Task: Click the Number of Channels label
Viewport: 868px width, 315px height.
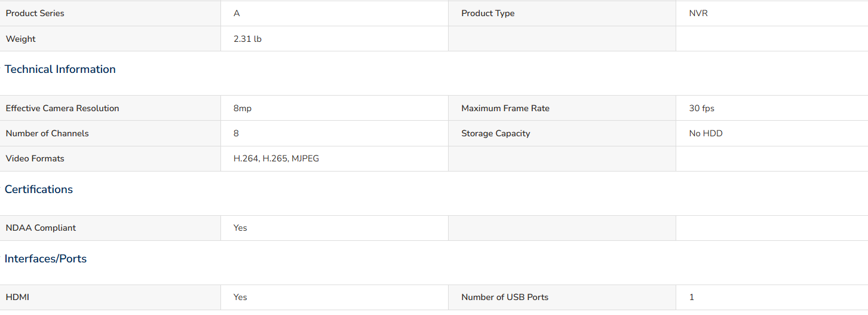Action: pyautogui.click(x=47, y=133)
